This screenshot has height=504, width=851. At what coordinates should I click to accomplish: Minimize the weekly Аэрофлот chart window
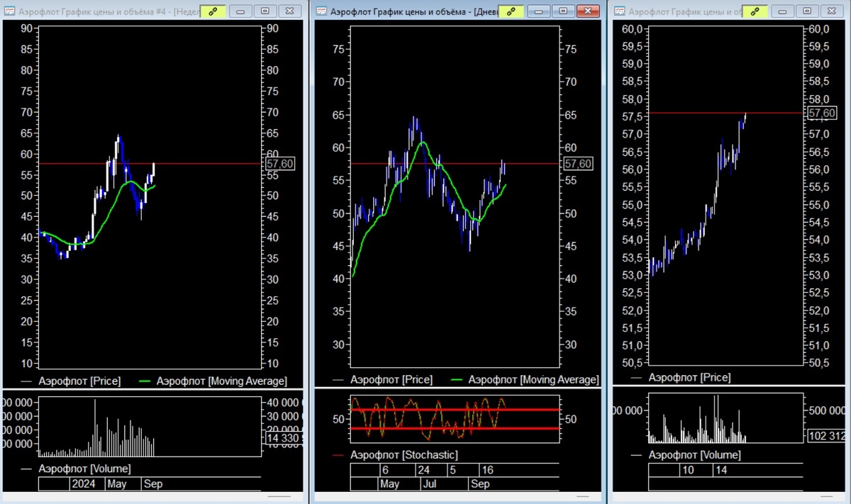point(241,11)
